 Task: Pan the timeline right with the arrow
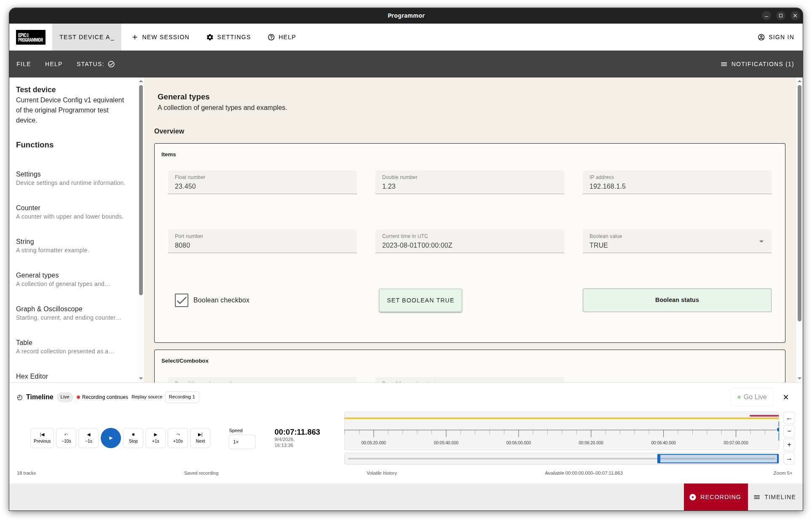pos(789,459)
